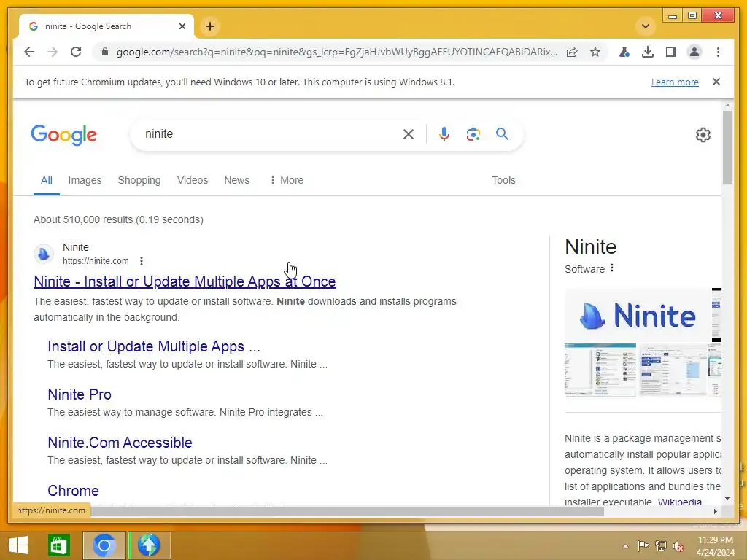Viewport: 747px width, 560px height.
Task: Click the vertical scrollbar thumb
Action: tap(727, 147)
